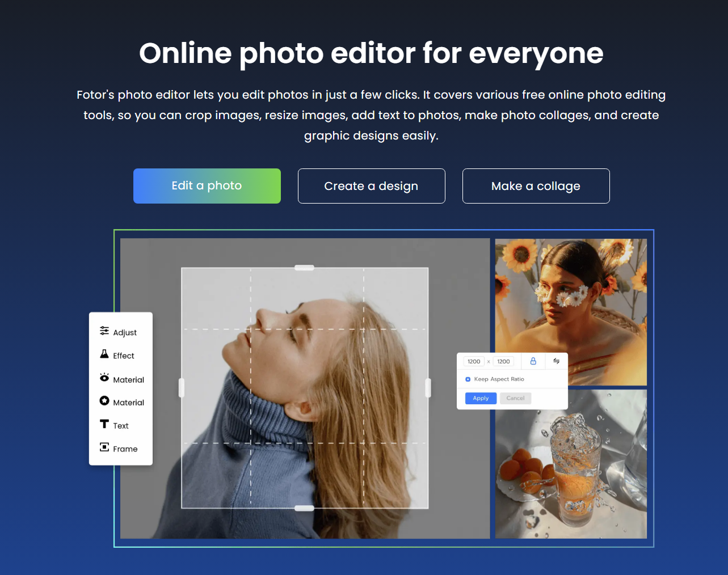The image size is (728, 575).
Task: Click the aspect ratio lock icon
Action: click(x=533, y=361)
